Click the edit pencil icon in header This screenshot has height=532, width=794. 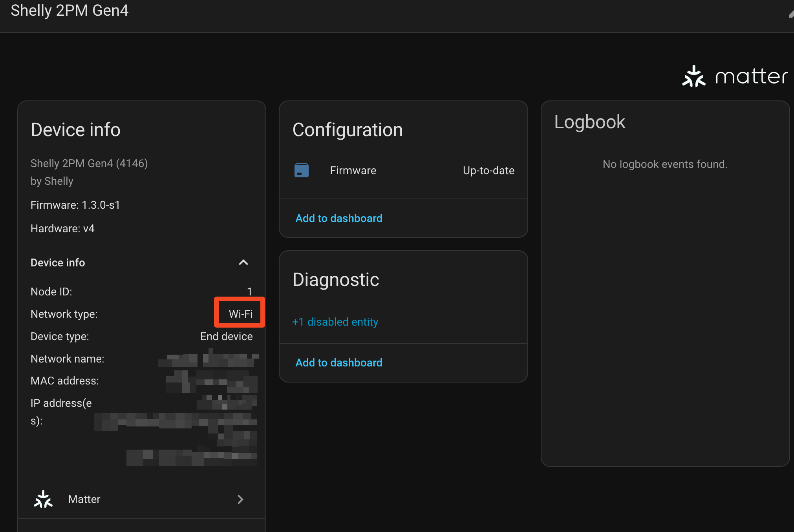(791, 14)
